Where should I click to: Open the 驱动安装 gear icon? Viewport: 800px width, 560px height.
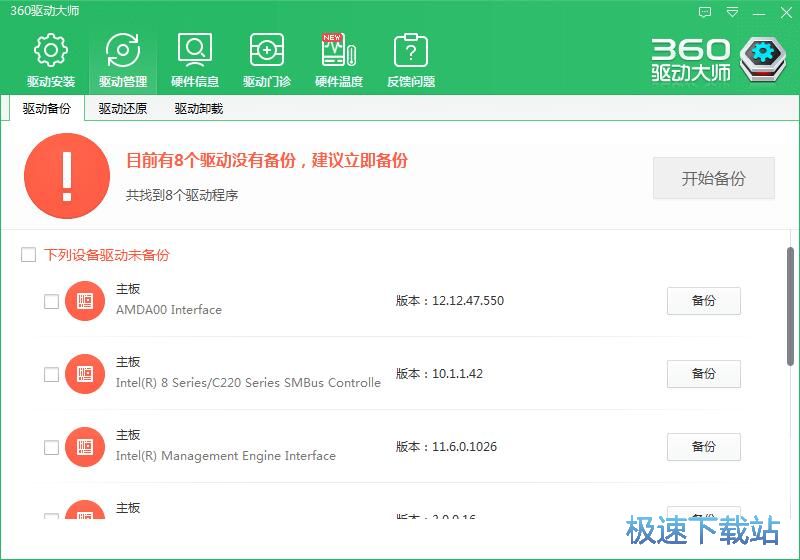[51, 50]
